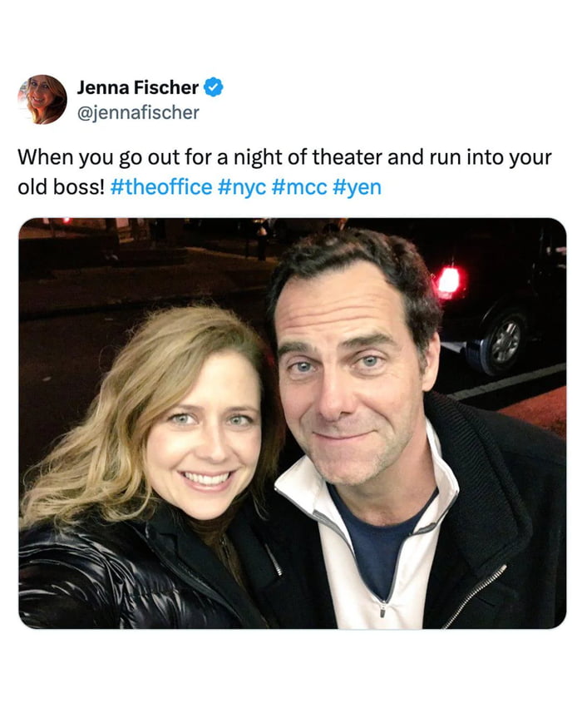Visit the @jennafischer handle

tap(138, 111)
